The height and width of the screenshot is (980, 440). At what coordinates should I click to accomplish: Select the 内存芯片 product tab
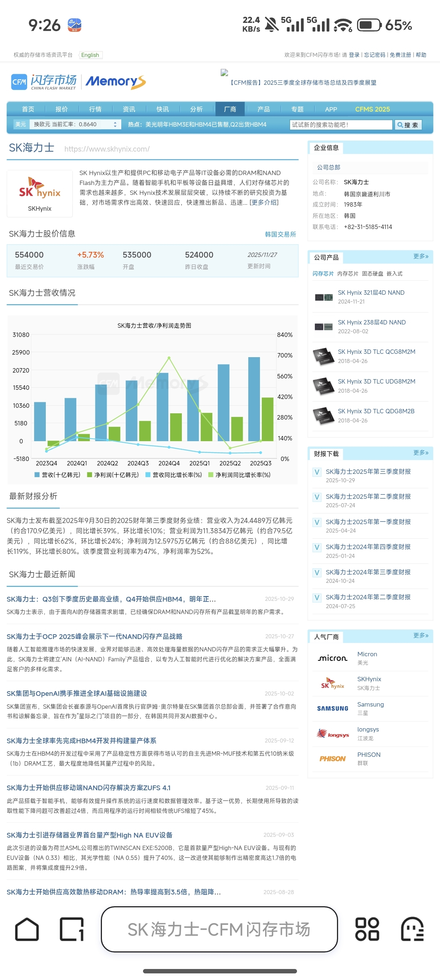pos(348,274)
